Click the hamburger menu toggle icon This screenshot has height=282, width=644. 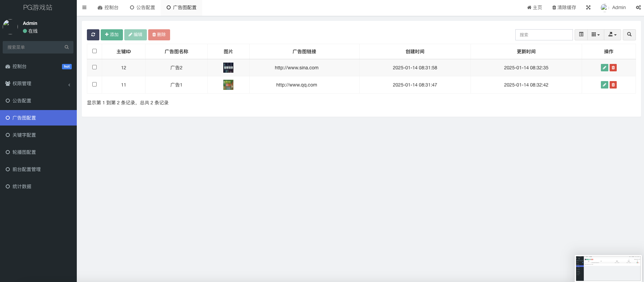pos(84,7)
